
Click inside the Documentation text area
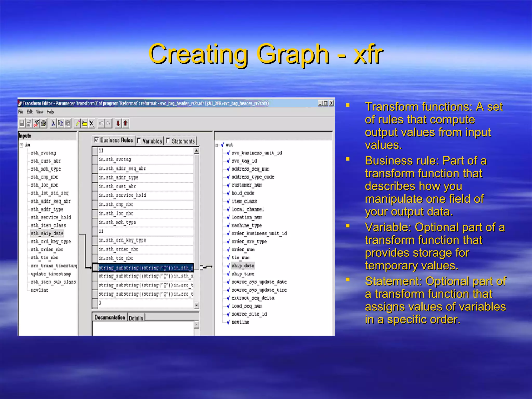pos(143,328)
